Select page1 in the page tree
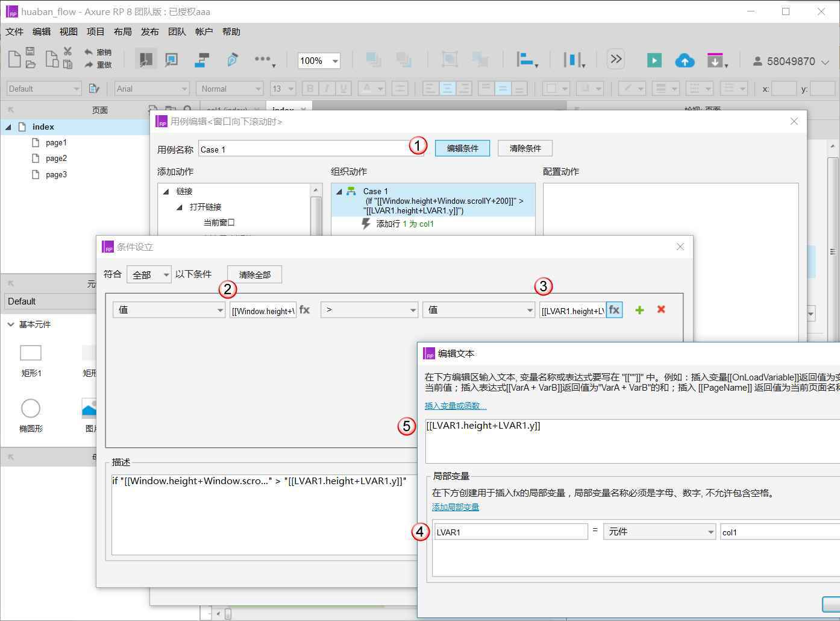This screenshot has width=840, height=621. pyautogui.click(x=56, y=143)
